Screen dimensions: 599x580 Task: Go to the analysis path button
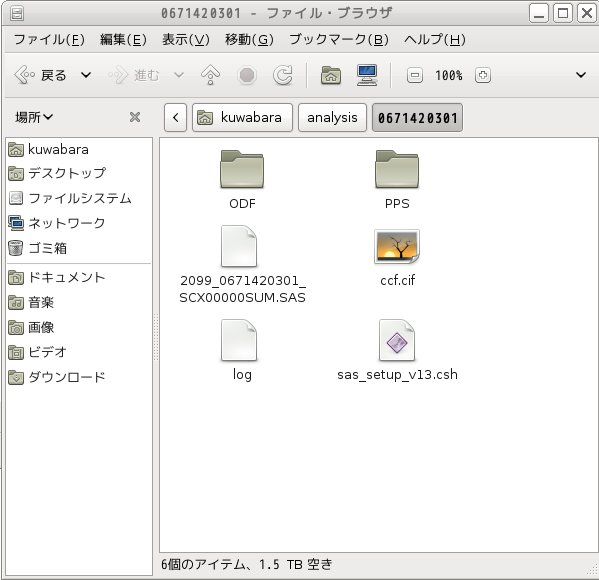coord(332,117)
